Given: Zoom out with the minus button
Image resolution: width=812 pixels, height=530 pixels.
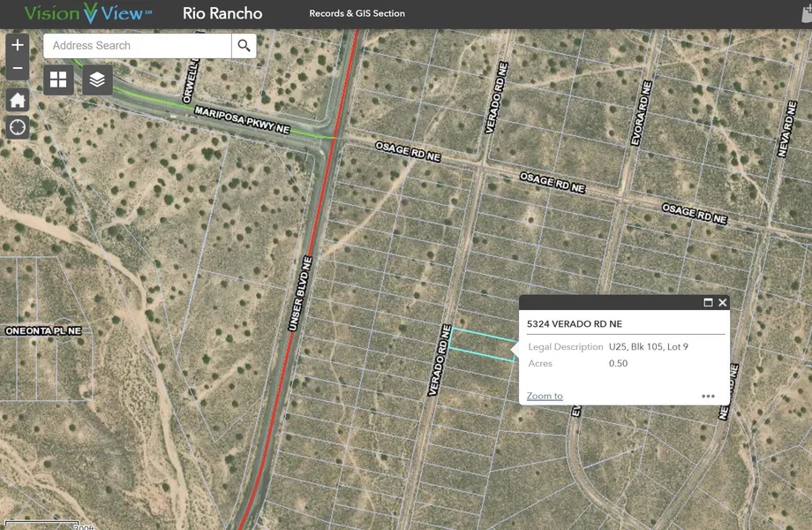Looking at the screenshot, I should coord(18,69).
